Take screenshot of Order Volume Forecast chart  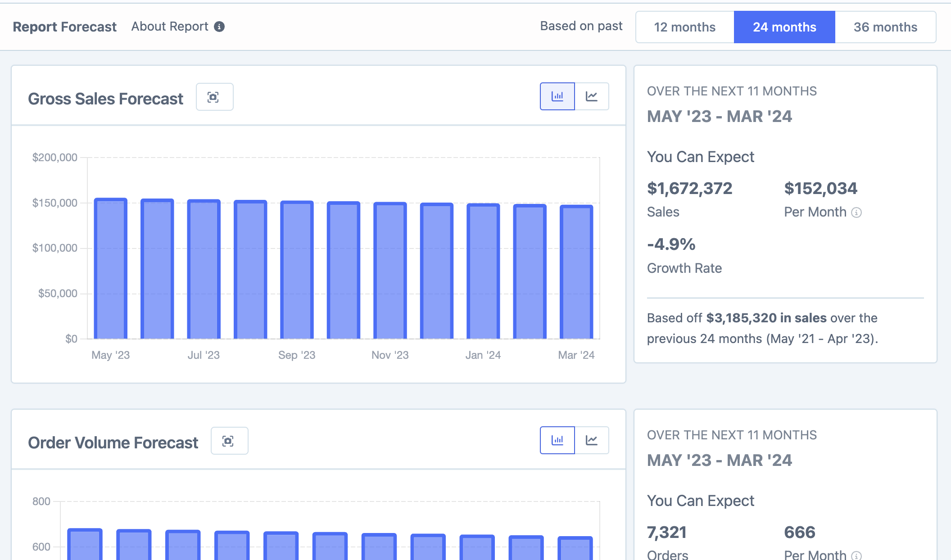(229, 441)
